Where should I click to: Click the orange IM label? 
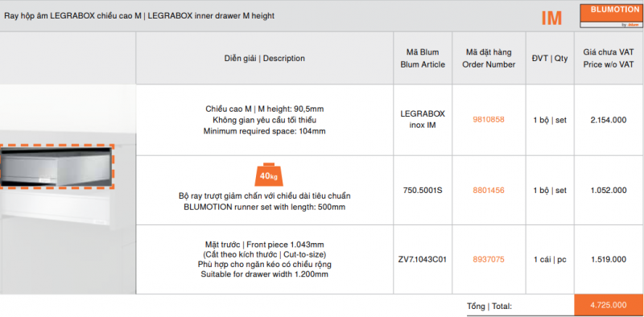coord(551,18)
